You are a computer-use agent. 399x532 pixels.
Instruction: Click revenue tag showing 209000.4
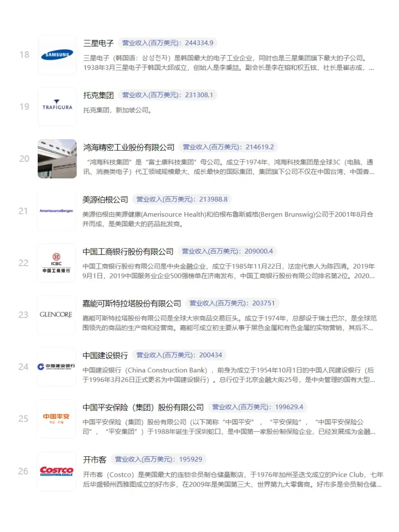click(227, 251)
